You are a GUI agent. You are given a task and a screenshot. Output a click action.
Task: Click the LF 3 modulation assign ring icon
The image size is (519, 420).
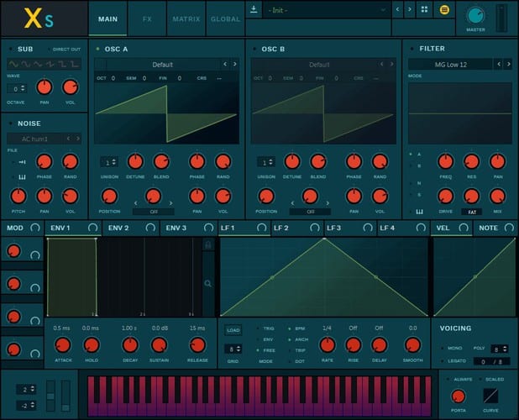pos(368,228)
